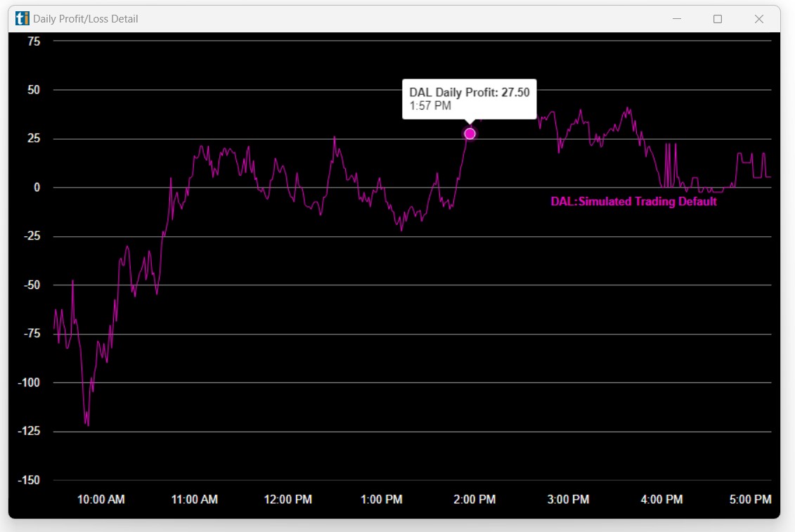Click the 12:00 PM time axis label

click(287, 500)
